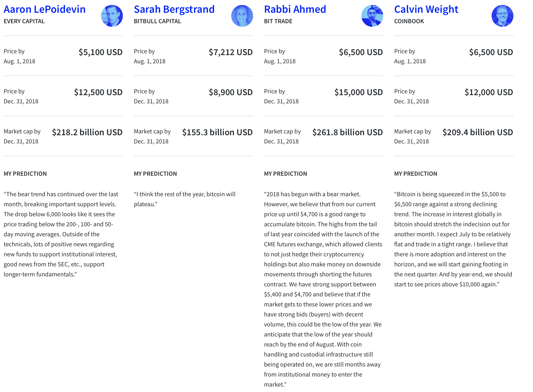The image size is (533, 392).
Task: Click the quote saying bitcoin will plateau
Action: click(185, 199)
